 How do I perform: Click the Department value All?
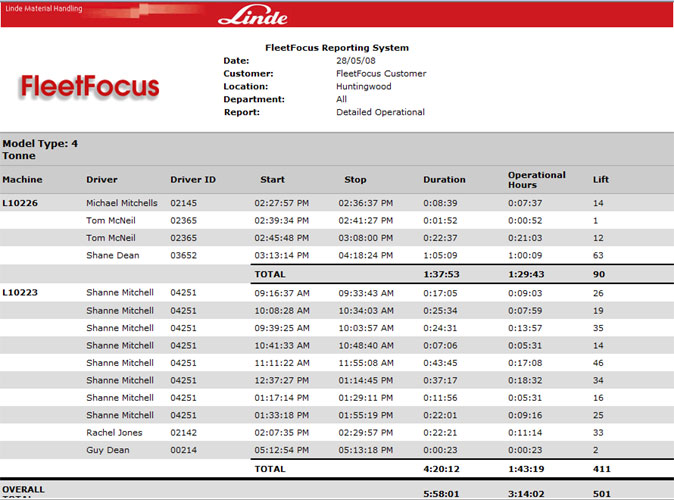[341, 99]
